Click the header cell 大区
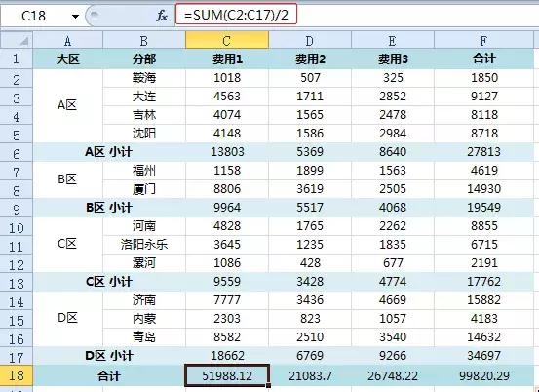The height and width of the screenshot is (392, 539). click(x=67, y=59)
